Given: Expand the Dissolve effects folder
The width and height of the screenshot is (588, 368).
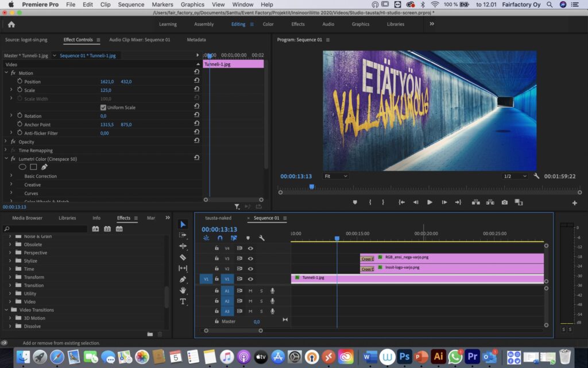Looking at the screenshot, I should [10, 326].
